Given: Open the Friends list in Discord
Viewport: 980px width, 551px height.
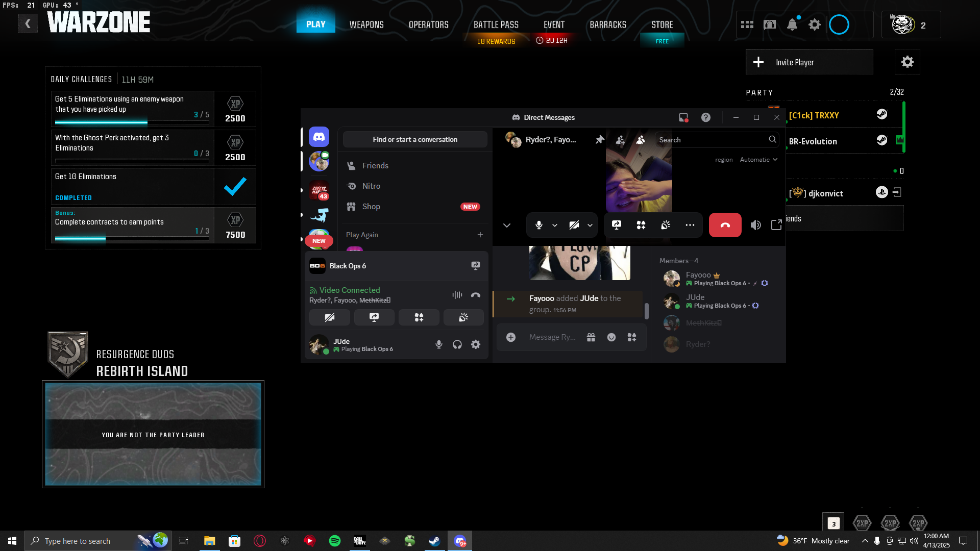Looking at the screenshot, I should pyautogui.click(x=415, y=166).
